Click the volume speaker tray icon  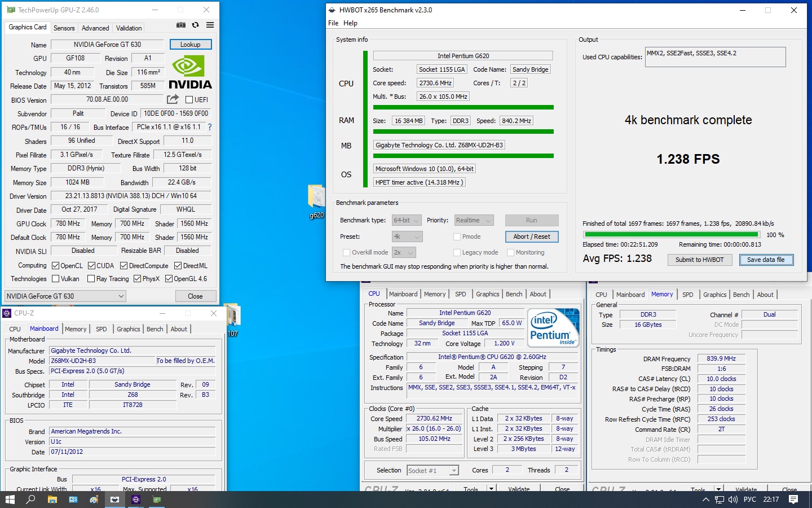[733, 500]
